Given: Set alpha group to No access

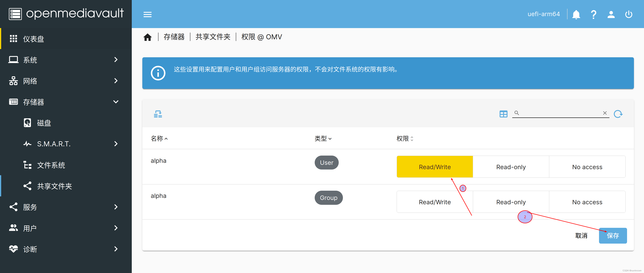Looking at the screenshot, I should click(x=587, y=202).
